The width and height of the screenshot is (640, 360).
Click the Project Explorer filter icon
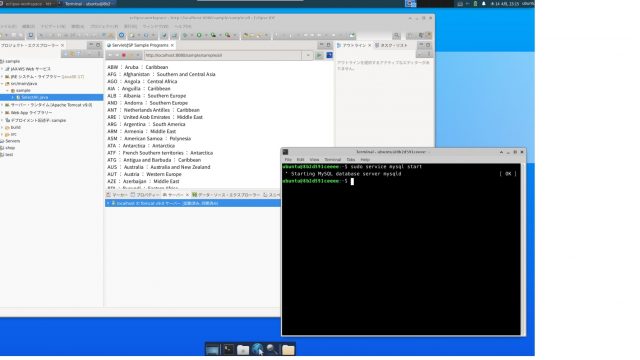point(80,54)
